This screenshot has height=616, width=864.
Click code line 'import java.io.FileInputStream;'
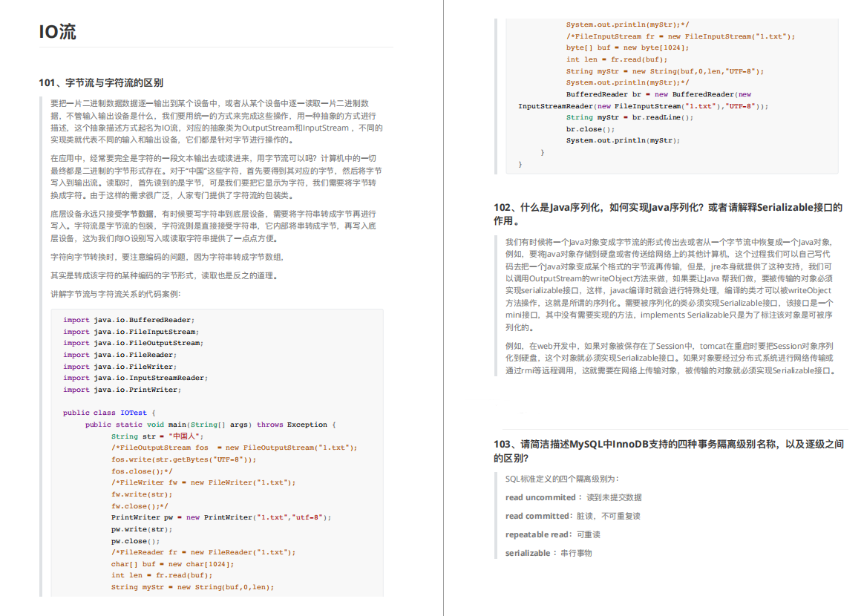coord(131,332)
